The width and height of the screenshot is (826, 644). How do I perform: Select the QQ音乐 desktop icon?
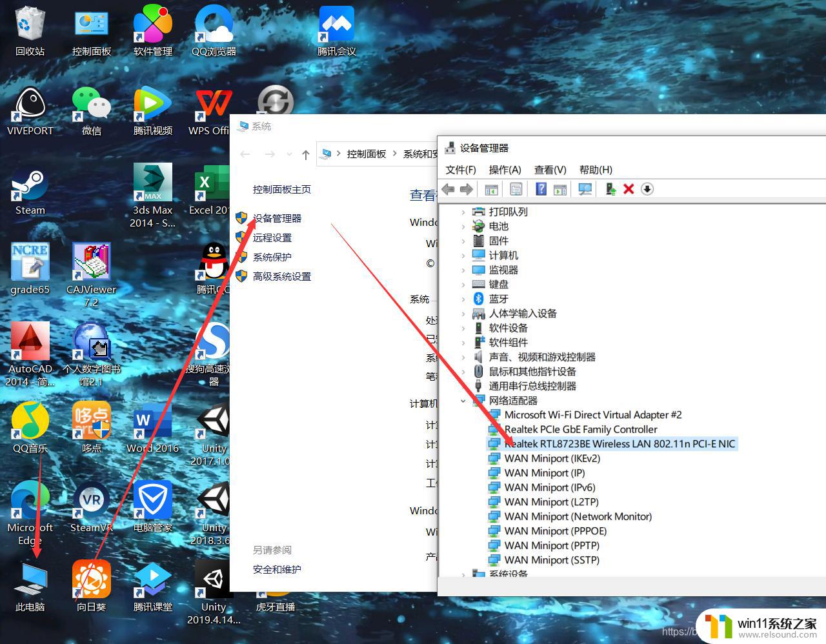tap(30, 427)
